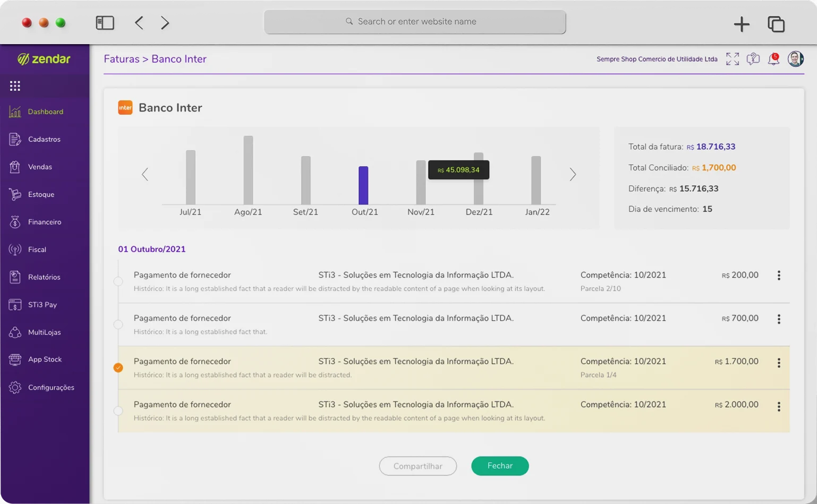
Task: Click the green Fechar button
Action: coord(500,466)
